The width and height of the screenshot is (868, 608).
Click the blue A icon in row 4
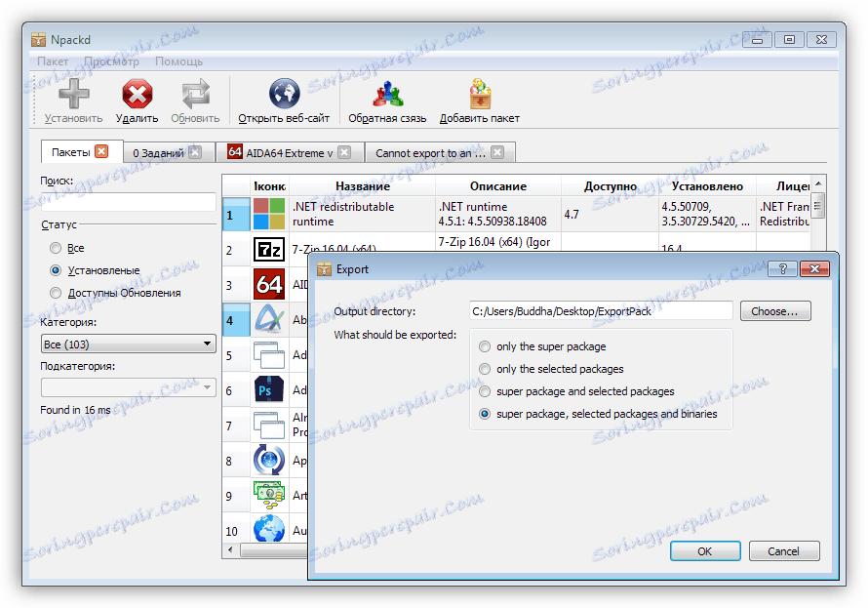[269, 320]
